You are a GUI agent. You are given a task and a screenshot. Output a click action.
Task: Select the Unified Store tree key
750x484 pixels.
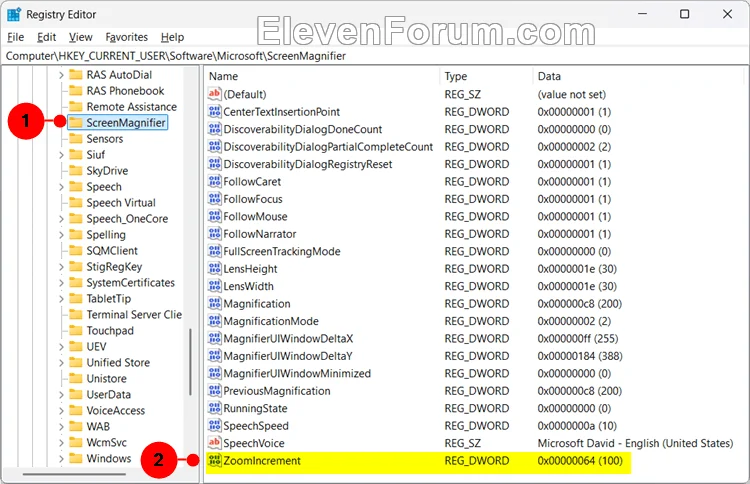118,363
